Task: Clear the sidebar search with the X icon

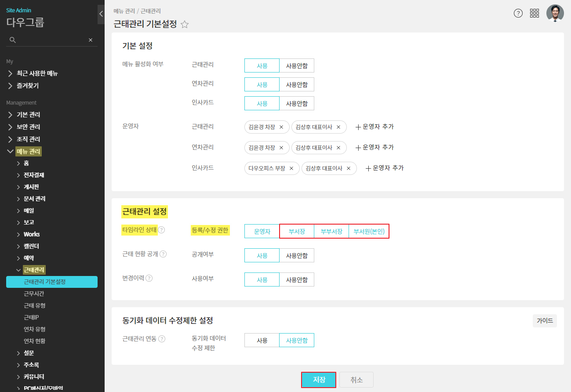Action: [x=91, y=40]
